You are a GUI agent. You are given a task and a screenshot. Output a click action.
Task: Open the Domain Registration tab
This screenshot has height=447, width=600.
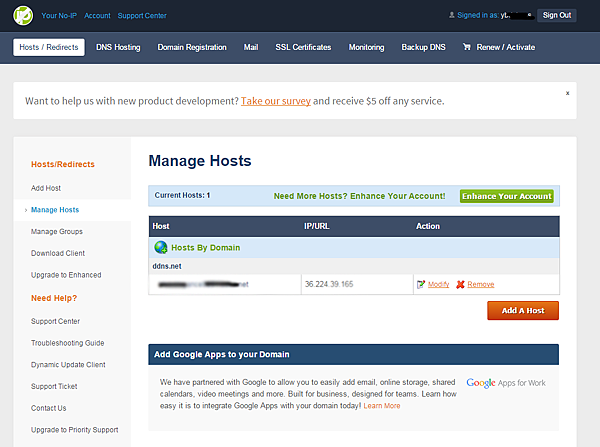192,47
